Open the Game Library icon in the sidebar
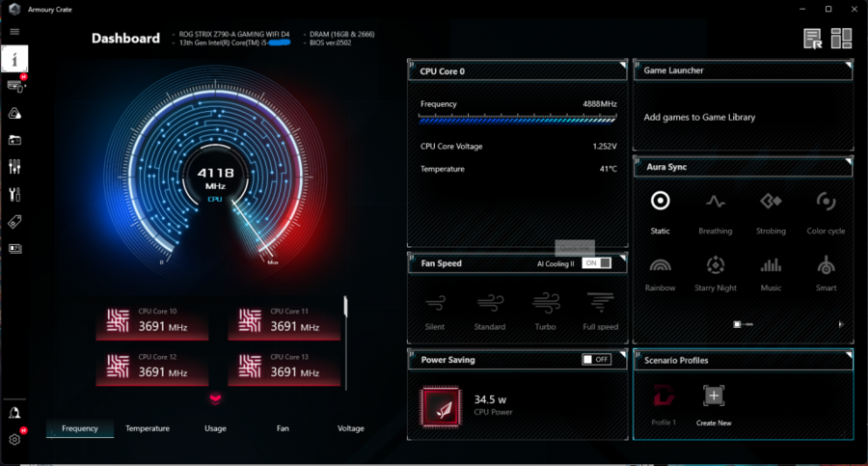Screen dimensions: 868x466 [x=14, y=140]
